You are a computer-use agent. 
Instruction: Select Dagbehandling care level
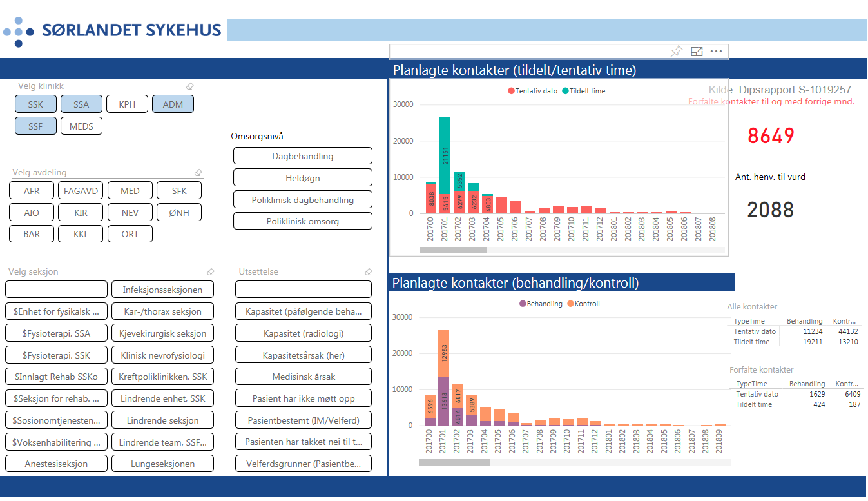coord(303,156)
